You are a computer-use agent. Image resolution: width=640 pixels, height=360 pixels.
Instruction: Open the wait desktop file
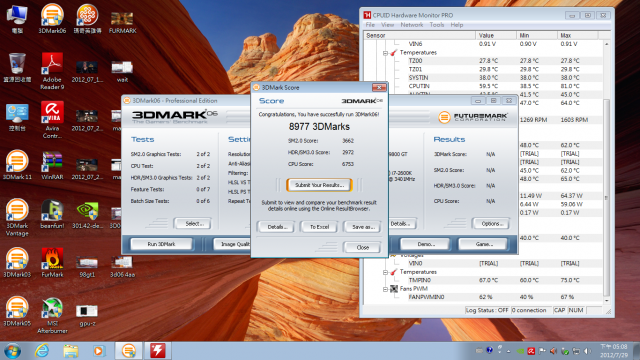[x=122, y=71]
